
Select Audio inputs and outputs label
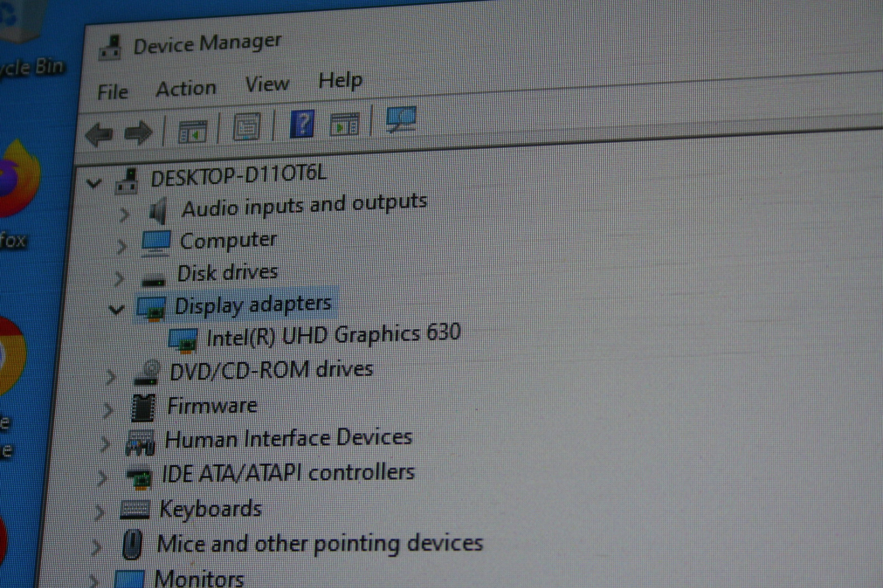pos(304,206)
